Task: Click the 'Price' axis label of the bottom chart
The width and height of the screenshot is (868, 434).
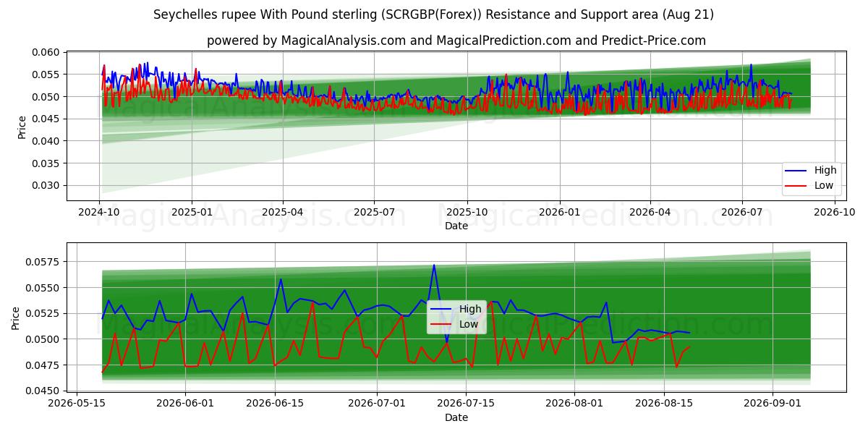Action: (x=16, y=318)
